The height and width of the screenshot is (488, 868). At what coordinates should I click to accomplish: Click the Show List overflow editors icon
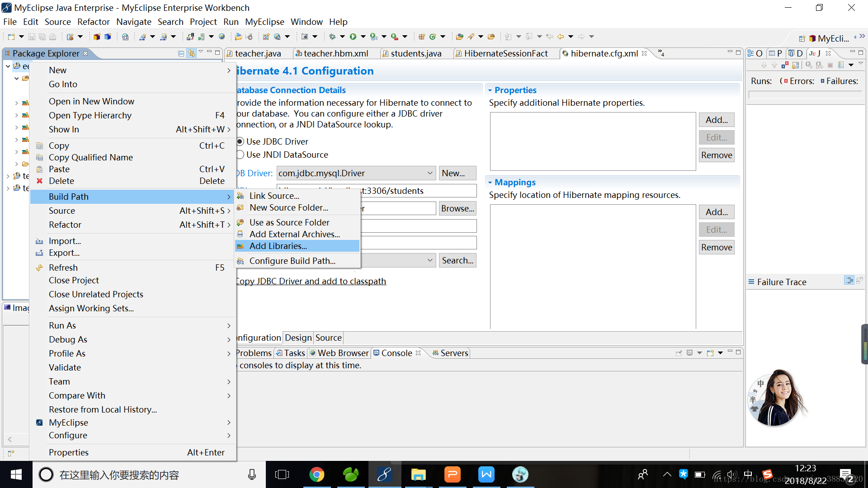click(x=660, y=53)
